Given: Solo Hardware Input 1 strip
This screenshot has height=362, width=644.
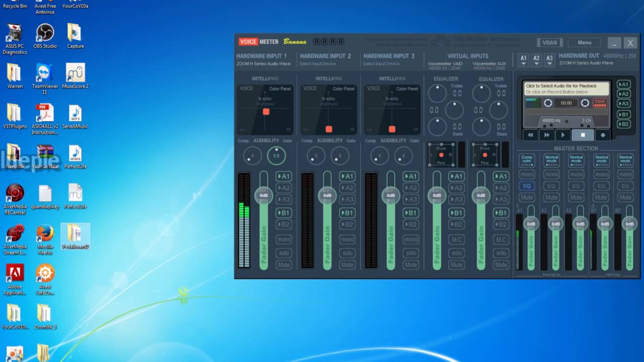Looking at the screenshot, I should [x=284, y=253].
